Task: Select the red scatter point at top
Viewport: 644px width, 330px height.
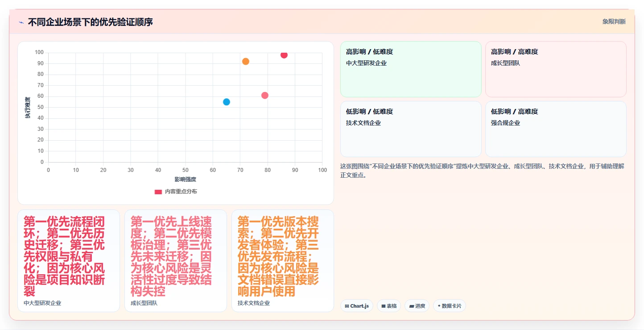Action: pos(284,55)
